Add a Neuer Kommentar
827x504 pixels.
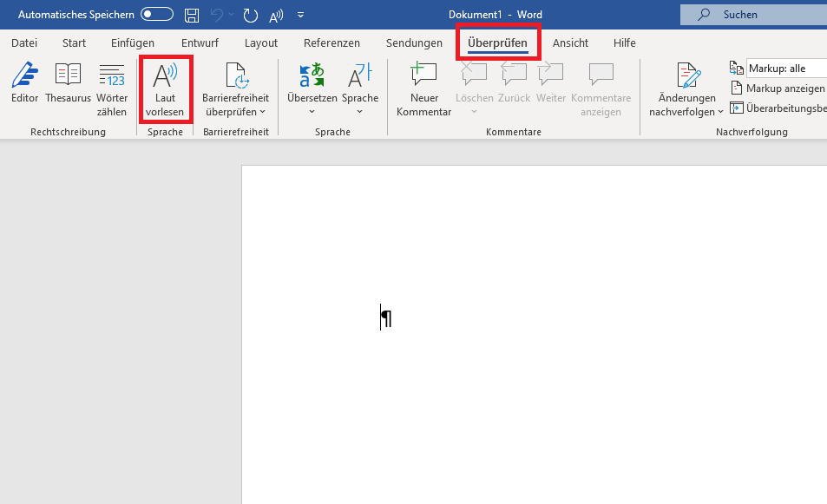point(424,89)
